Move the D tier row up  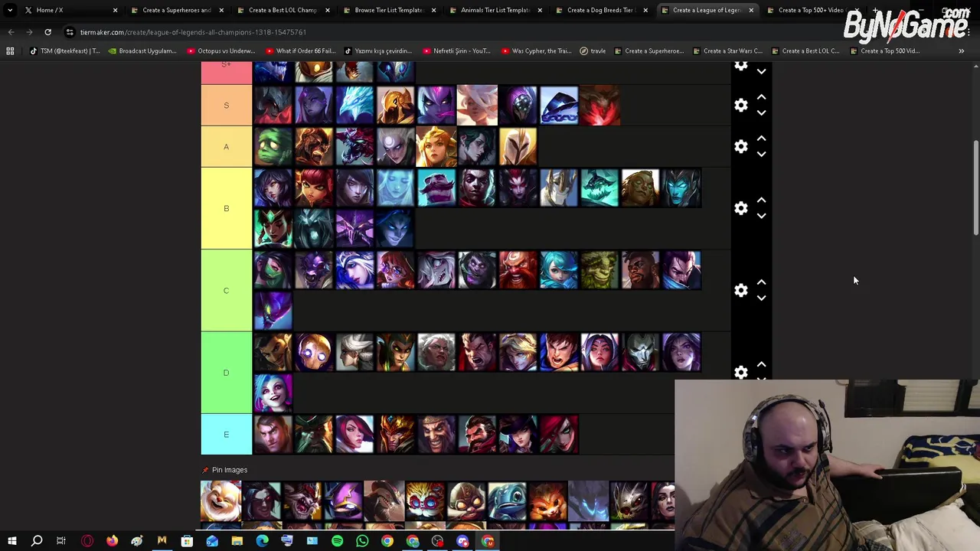pyautogui.click(x=761, y=364)
